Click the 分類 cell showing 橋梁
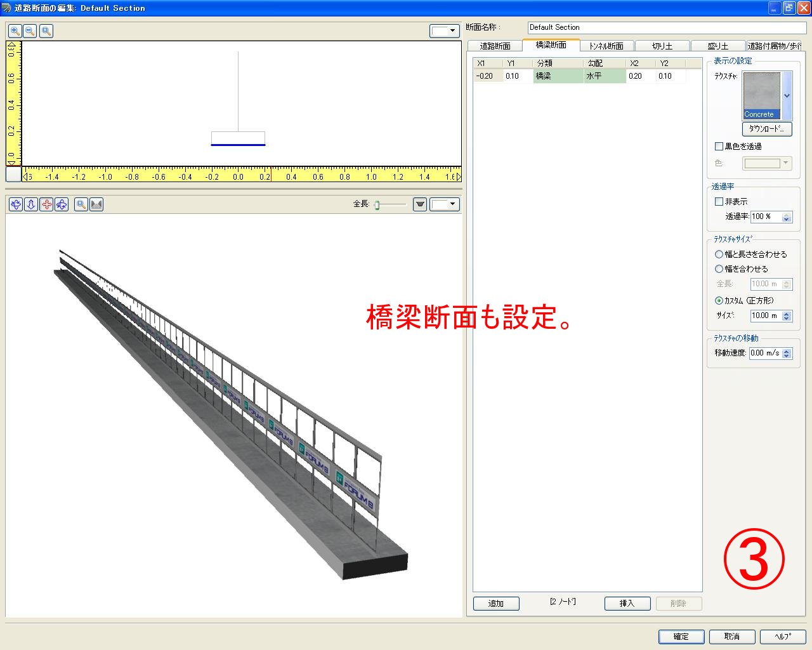Viewport: 812px width, 650px height. tap(558, 76)
